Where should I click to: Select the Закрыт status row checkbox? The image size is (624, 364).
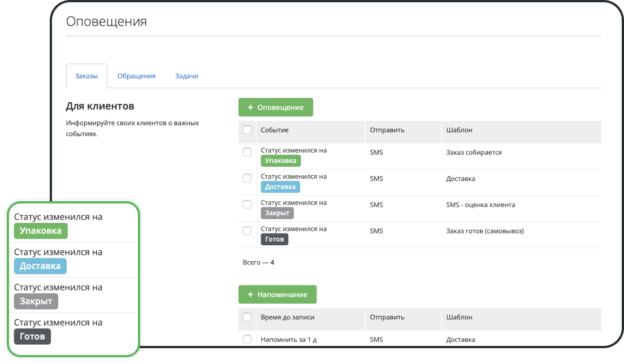pos(247,205)
